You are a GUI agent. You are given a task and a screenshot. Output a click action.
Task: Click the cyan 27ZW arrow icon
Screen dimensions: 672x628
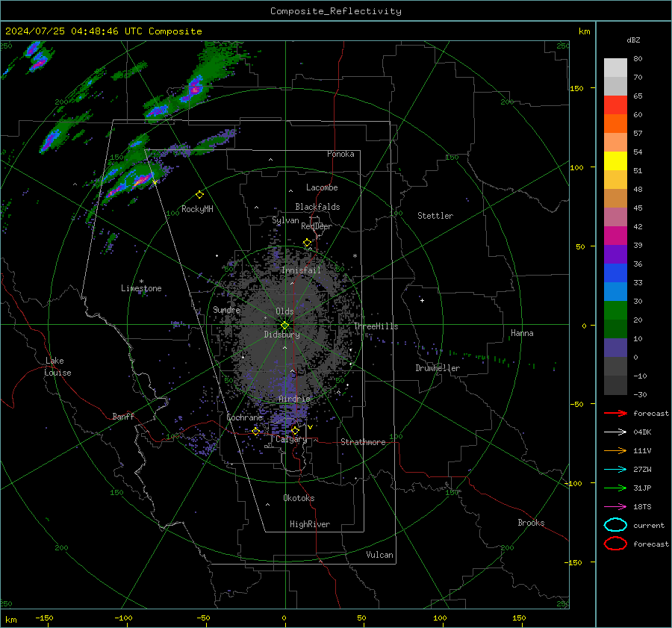coord(615,470)
